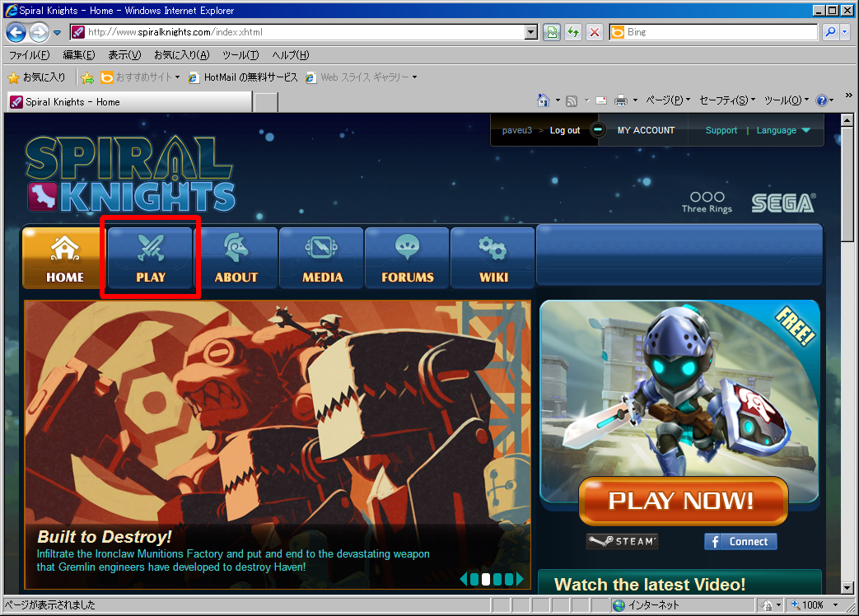Open a new blank tab
Viewport: 859px width, 616px height.
point(266,102)
